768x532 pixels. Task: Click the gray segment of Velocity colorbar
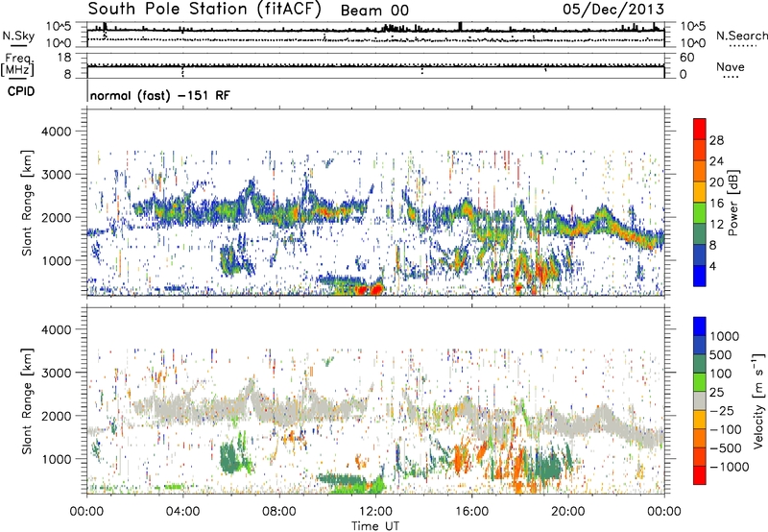(x=700, y=400)
